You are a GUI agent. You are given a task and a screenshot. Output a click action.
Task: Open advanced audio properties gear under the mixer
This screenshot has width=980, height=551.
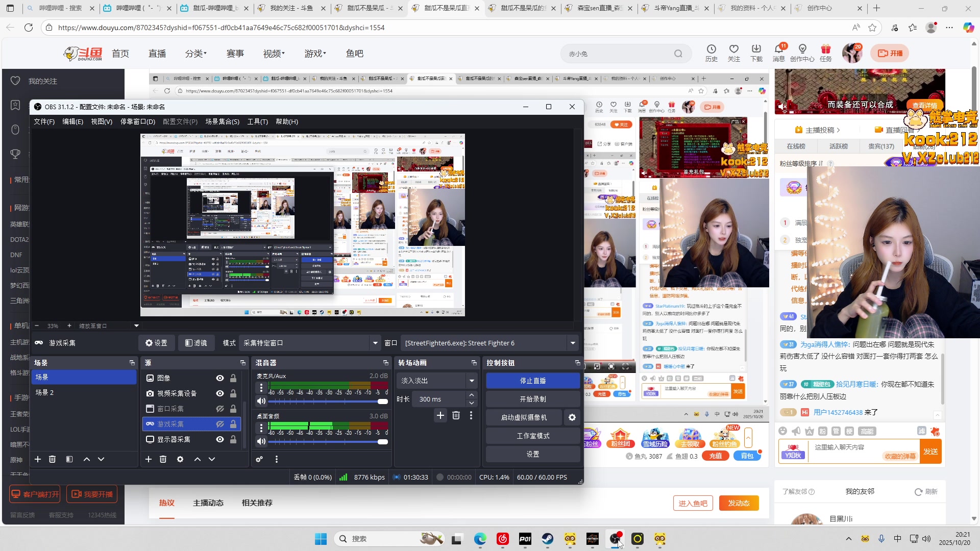click(259, 459)
